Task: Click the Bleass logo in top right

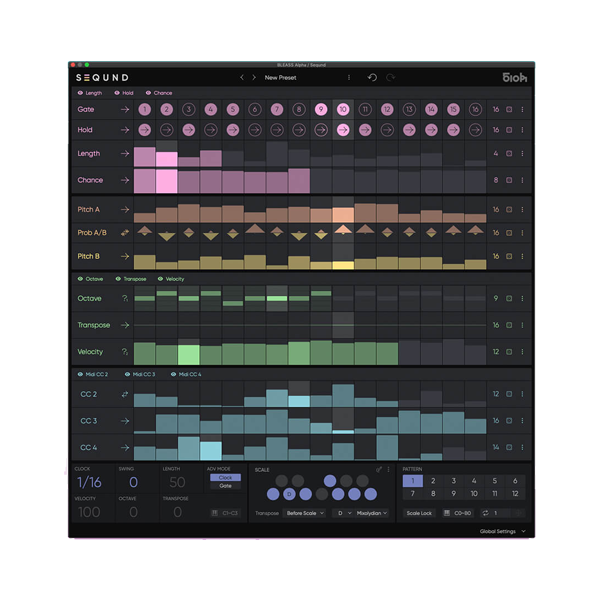Action: (514, 77)
